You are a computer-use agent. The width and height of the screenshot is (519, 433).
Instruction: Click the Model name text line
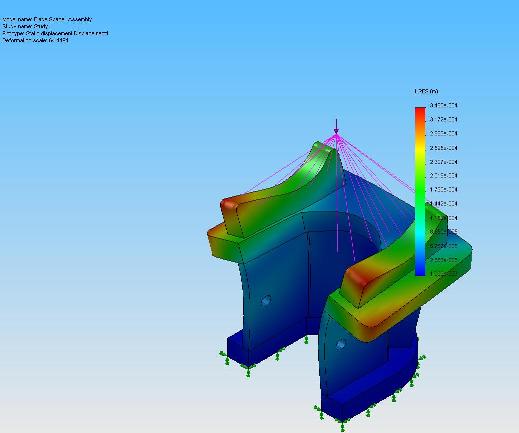(x=47, y=19)
